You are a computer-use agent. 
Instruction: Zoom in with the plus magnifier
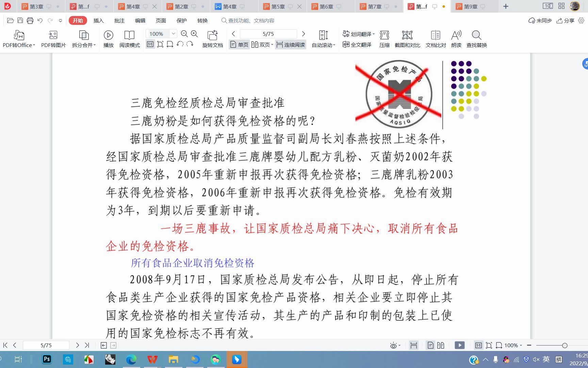point(194,34)
